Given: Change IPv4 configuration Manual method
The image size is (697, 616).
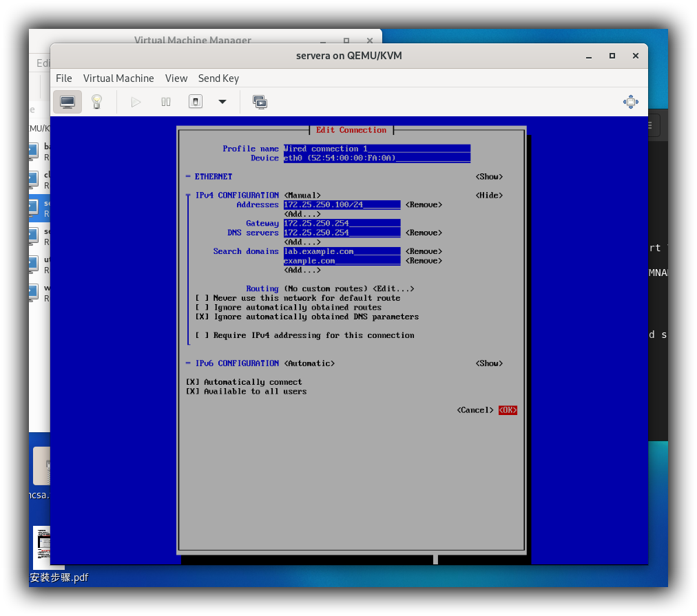Looking at the screenshot, I should point(302,195).
